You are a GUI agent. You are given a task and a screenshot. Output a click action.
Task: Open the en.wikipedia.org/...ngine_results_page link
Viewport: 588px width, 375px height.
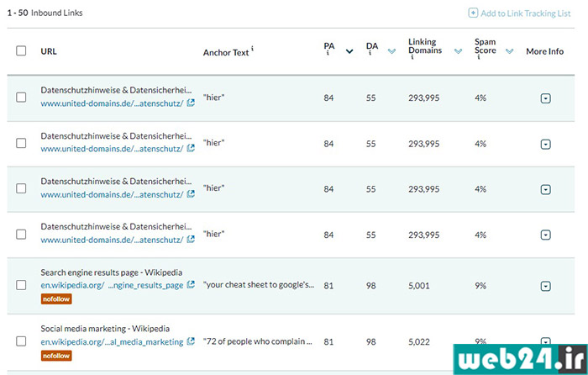point(112,285)
